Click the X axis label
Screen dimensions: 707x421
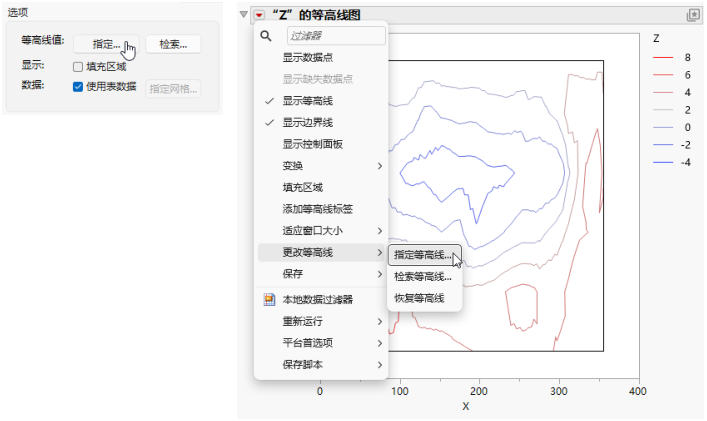[x=466, y=406]
